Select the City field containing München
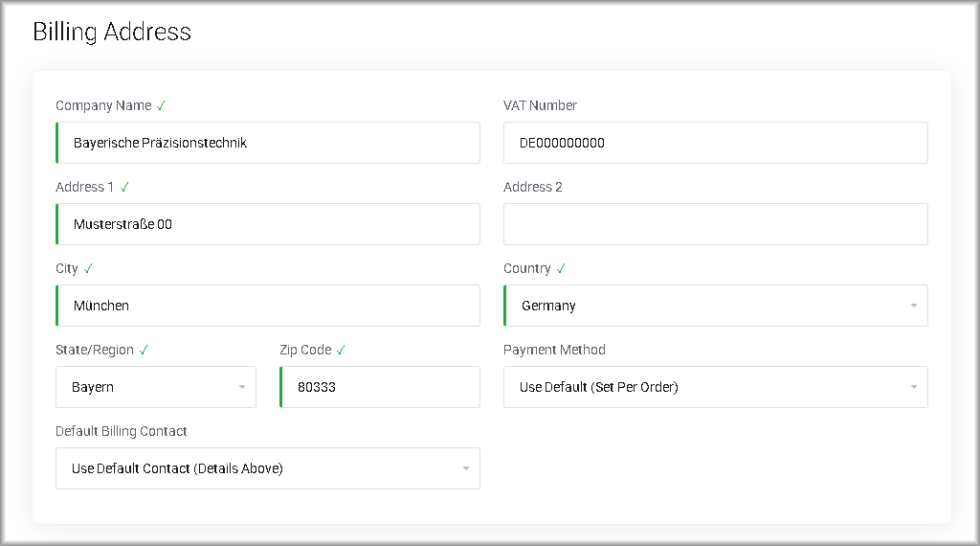This screenshot has height=546, width=980. [x=268, y=306]
